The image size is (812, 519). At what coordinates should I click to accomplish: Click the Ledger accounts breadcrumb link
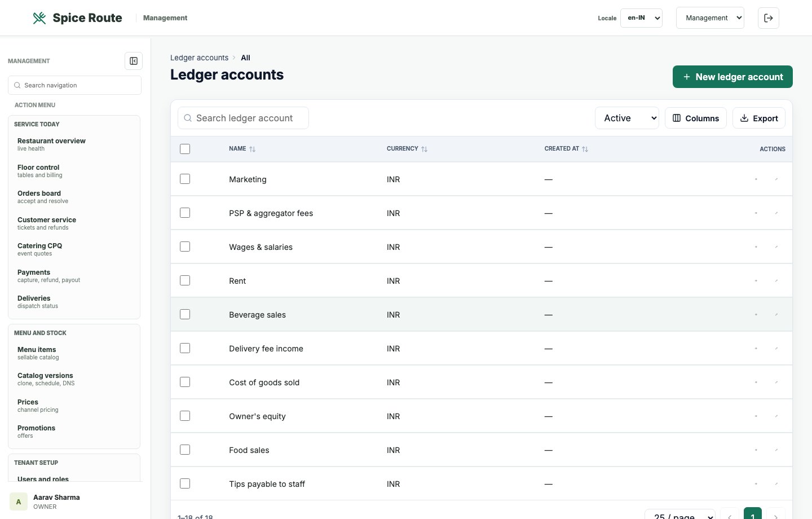(x=199, y=58)
